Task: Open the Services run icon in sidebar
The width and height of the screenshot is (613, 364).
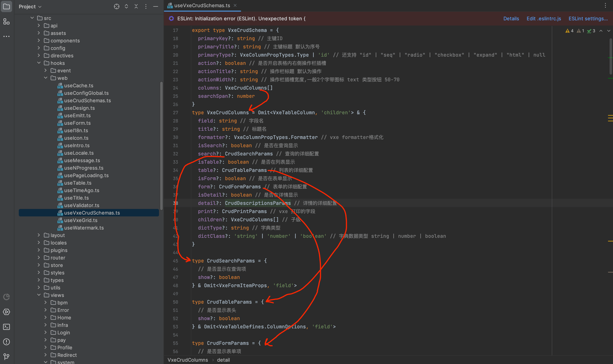Action: [x=6, y=312]
